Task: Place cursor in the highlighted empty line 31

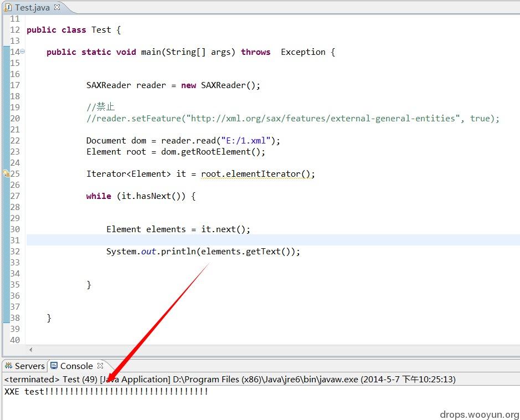Action: tap(222, 240)
